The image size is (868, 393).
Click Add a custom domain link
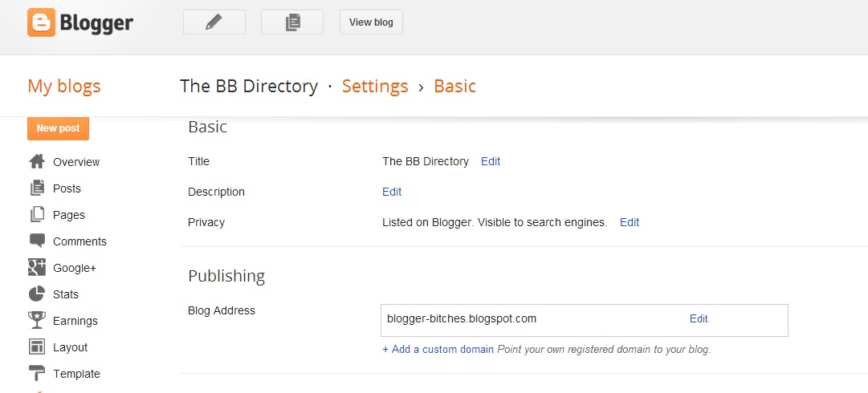[438, 350]
